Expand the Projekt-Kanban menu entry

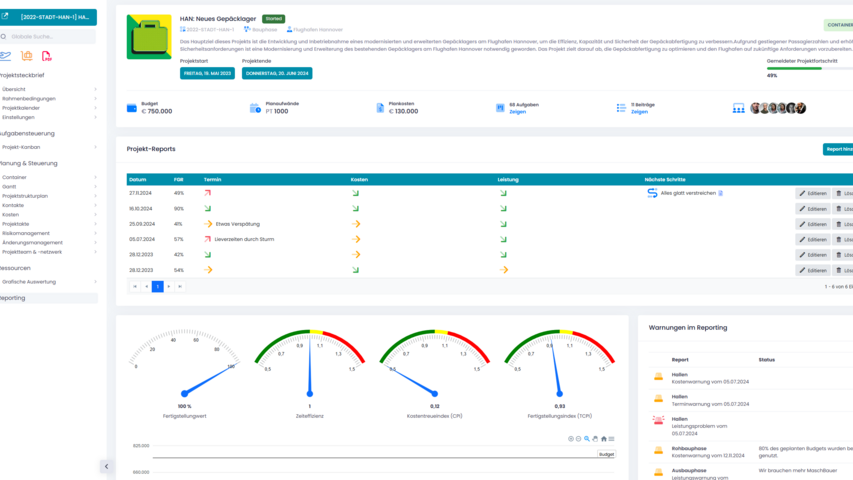point(48,147)
